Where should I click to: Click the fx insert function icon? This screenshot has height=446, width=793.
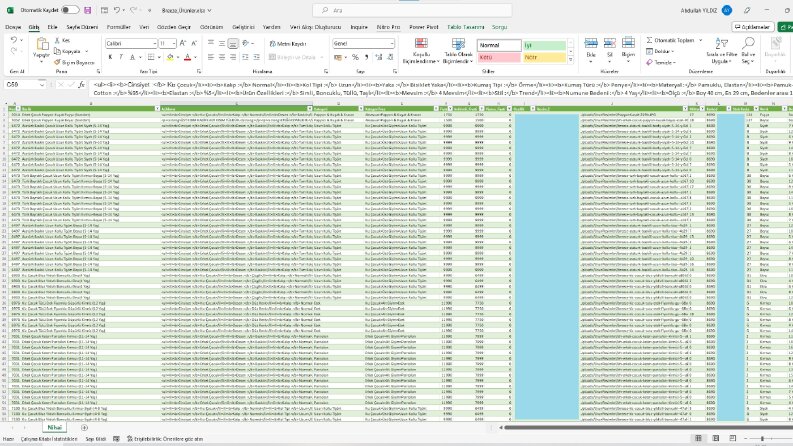(81, 84)
